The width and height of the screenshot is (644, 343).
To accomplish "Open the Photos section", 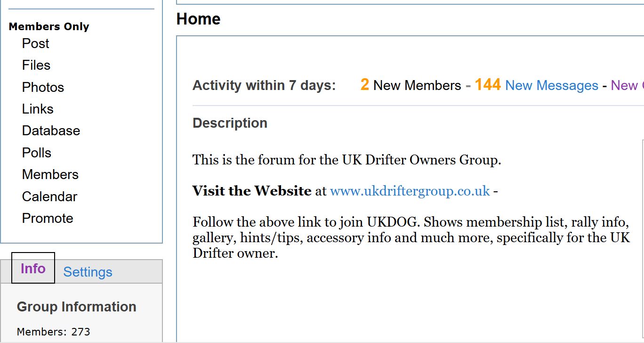I will [43, 87].
